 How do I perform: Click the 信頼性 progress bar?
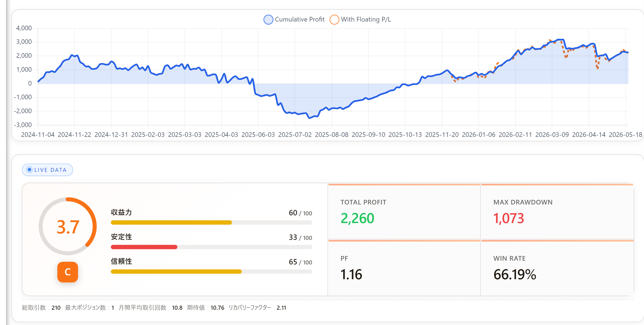[x=211, y=272]
